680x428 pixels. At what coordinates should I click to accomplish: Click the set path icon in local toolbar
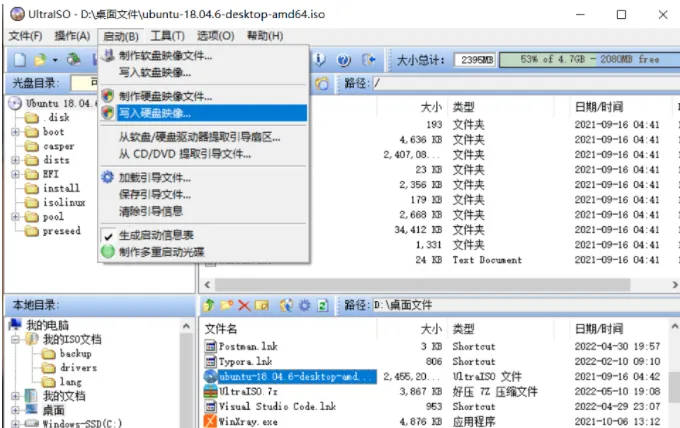click(x=286, y=305)
